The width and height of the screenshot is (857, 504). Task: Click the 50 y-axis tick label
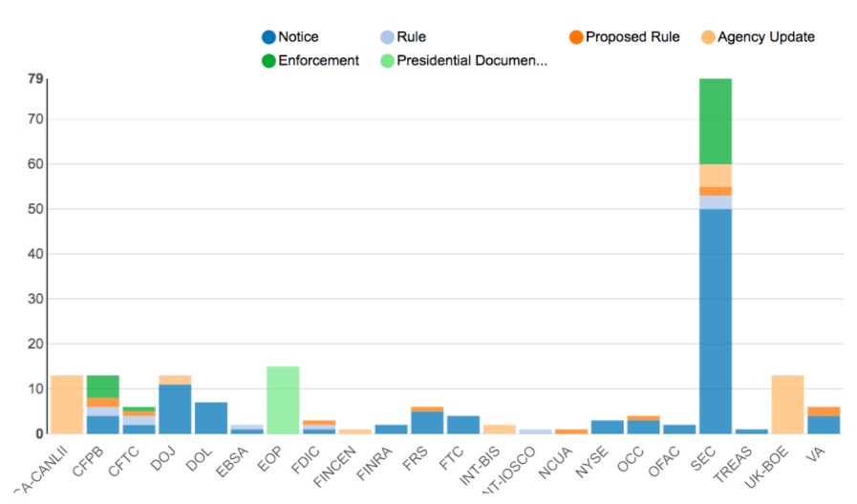35,209
